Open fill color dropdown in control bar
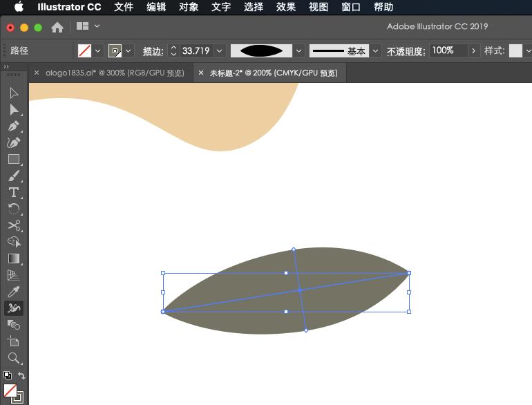This screenshot has width=532, height=405. pyautogui.click(x=98, y=51)
